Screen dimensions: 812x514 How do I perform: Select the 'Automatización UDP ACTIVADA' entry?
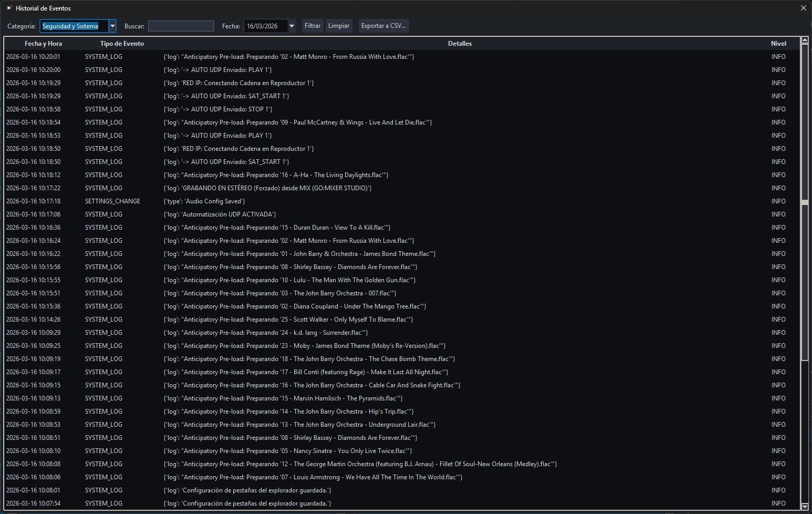[402, 214]
